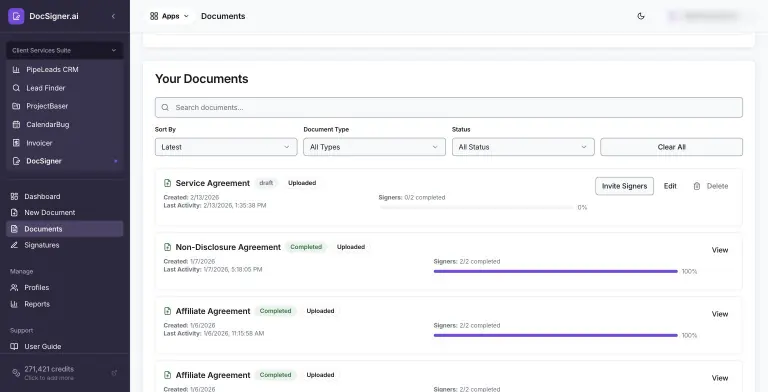The width and height of the screenshot is (768, 392).
Task: Click the Reports bar chart icon
Action: 14,304
